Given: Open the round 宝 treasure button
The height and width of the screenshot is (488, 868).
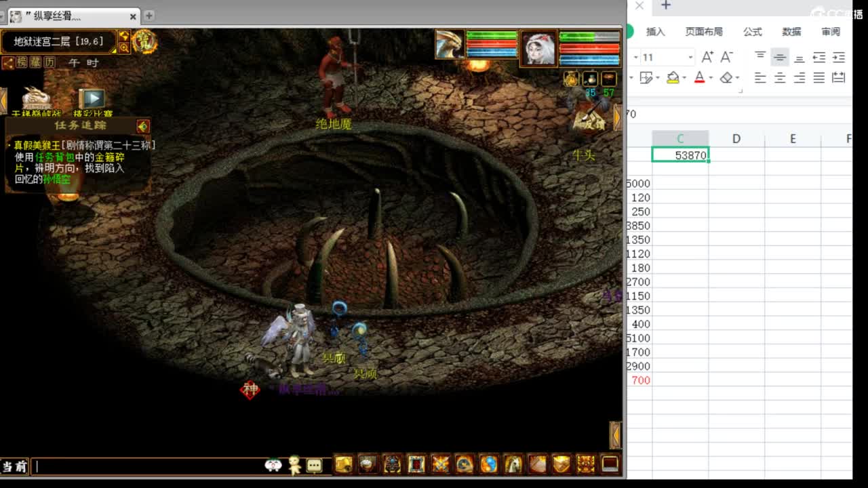Looking at the screenshot, I should pyautogui.click(x=144, y=41).
